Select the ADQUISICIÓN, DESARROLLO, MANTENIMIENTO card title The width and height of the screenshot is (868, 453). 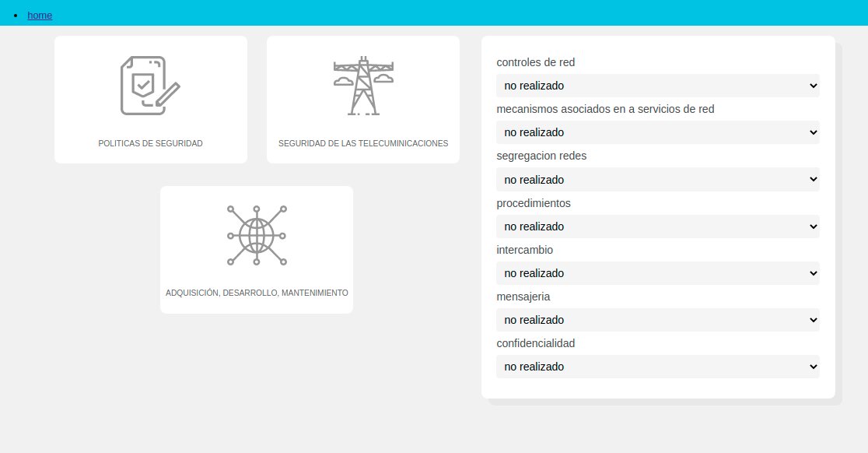pos(257,293)
